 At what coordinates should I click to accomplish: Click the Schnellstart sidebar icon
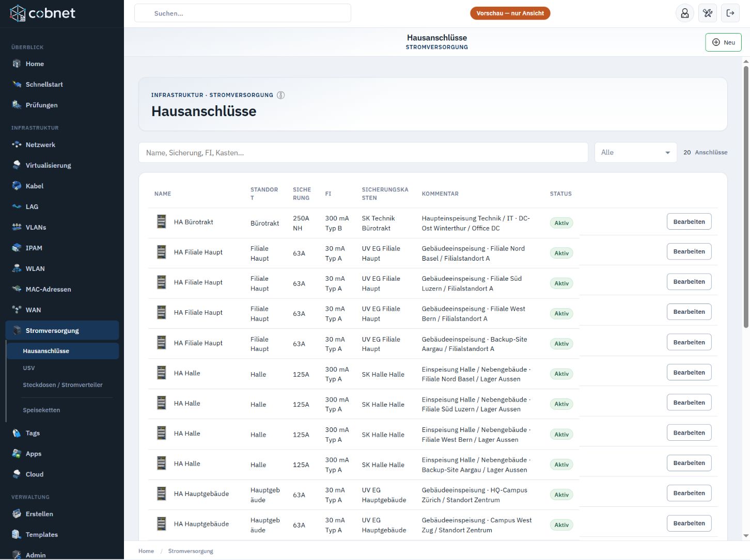tap(17, 85)
